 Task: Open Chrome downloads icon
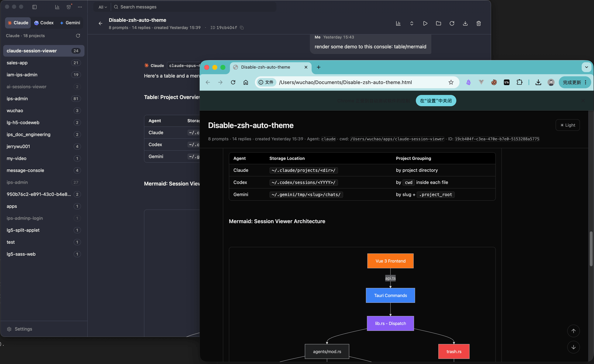pyautogui.click(x=538, y=82)
